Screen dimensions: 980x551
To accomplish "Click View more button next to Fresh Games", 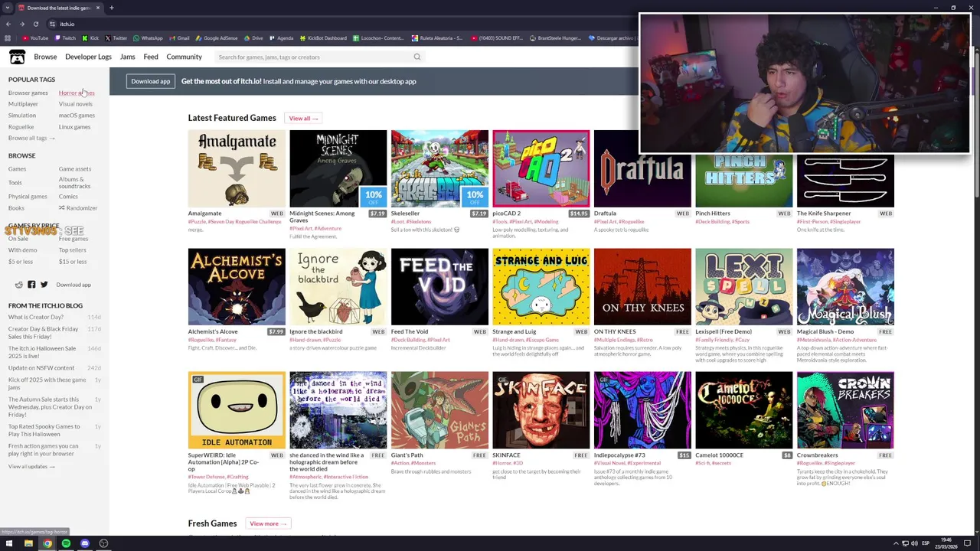I will (x=268, y=523).
